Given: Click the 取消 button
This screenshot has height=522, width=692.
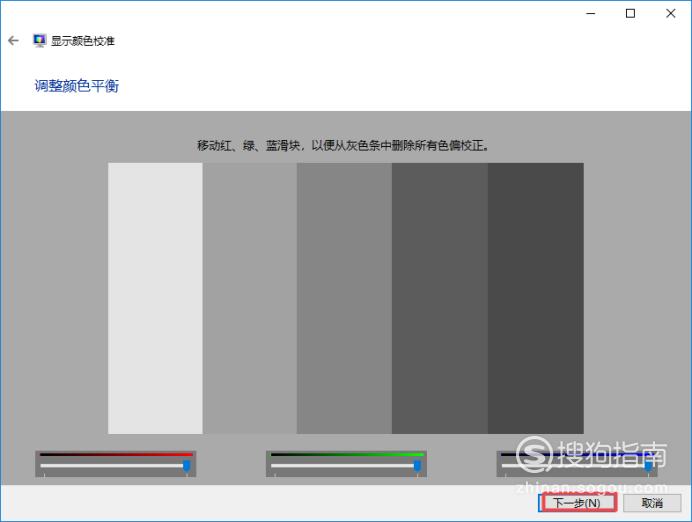Looking at the screenshot, I should coord(652,503).
